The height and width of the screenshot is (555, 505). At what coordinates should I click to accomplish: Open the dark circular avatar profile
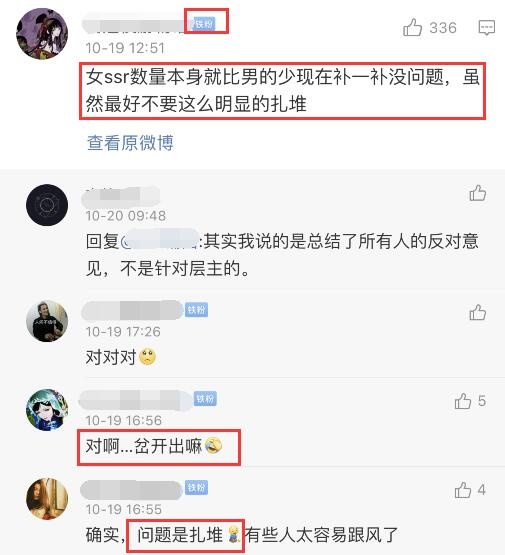click(x=47, y=205)
